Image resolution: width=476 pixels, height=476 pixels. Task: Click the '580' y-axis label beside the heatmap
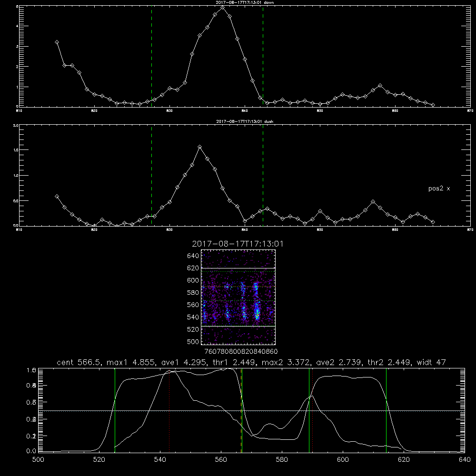coord(193,293)
